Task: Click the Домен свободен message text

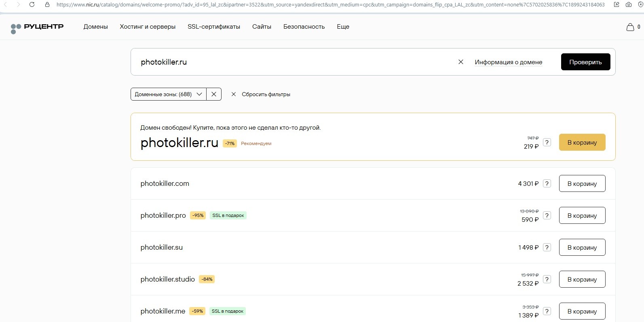Action: pyautogui.click(x=230, y=128)
